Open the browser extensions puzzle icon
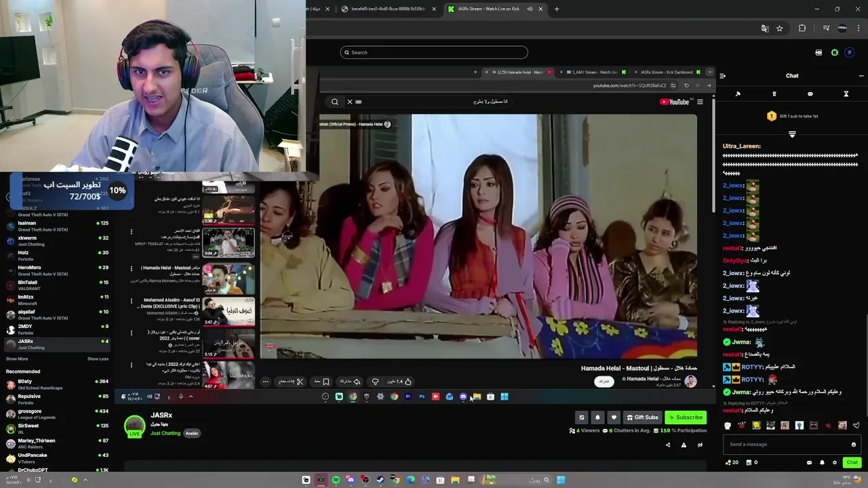This screenshot has height=488, width=868. tap(802, 28)
